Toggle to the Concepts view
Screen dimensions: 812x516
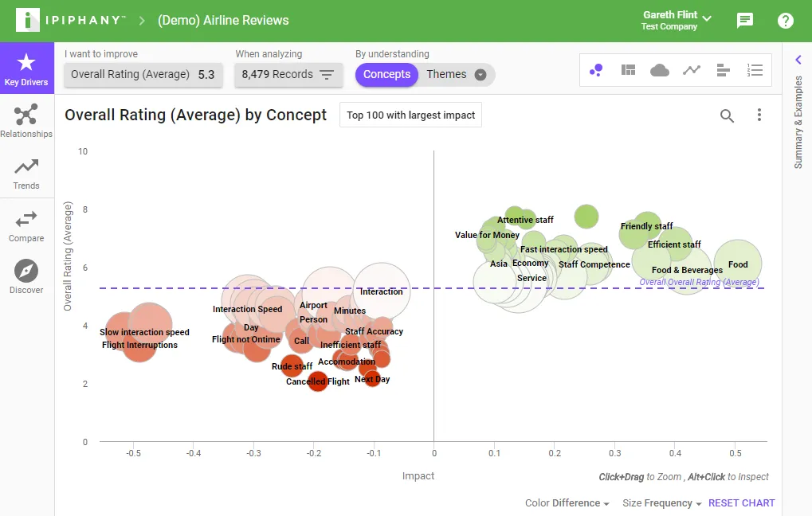tap(386, 75)
